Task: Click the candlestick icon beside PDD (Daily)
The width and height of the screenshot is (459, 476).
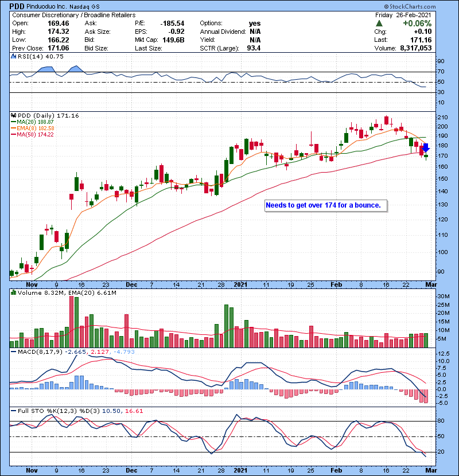Action: tap(13, 115)
